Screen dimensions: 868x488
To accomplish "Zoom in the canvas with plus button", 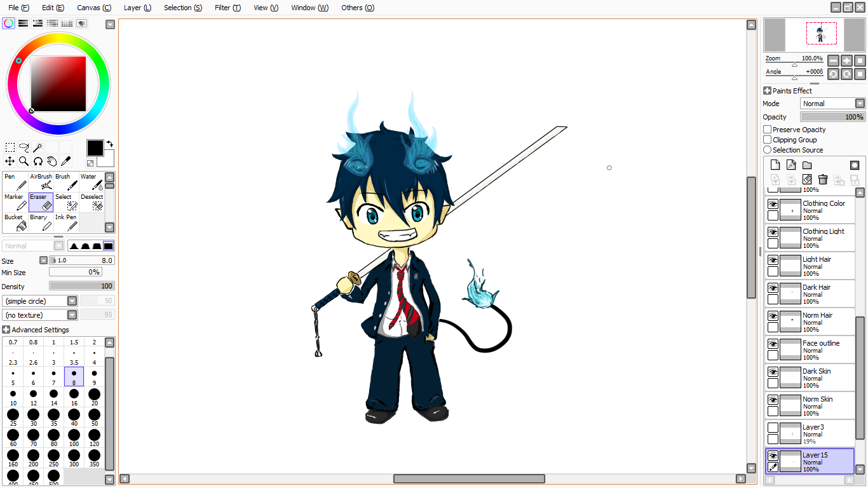I will [x=846, y=60].
